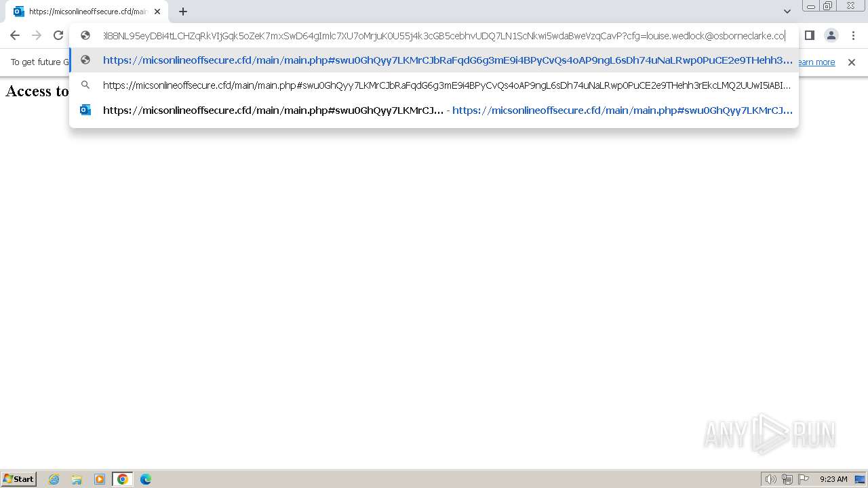Click the show desktop tray icon
Image resolution: width=868 pixels, height=488 pixels.
[x=860, y=479]
